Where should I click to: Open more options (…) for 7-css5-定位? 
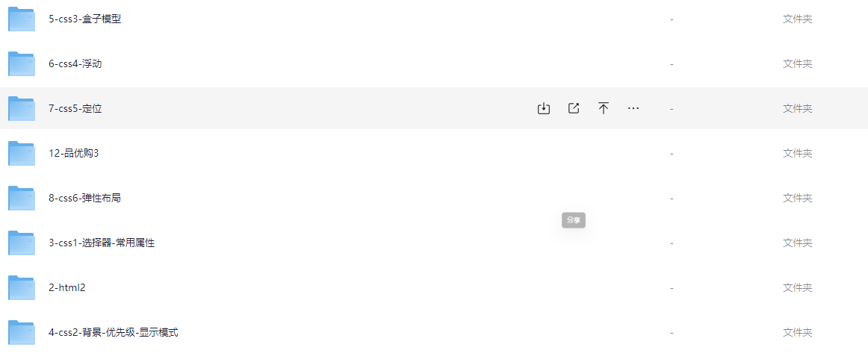point(633,108)
